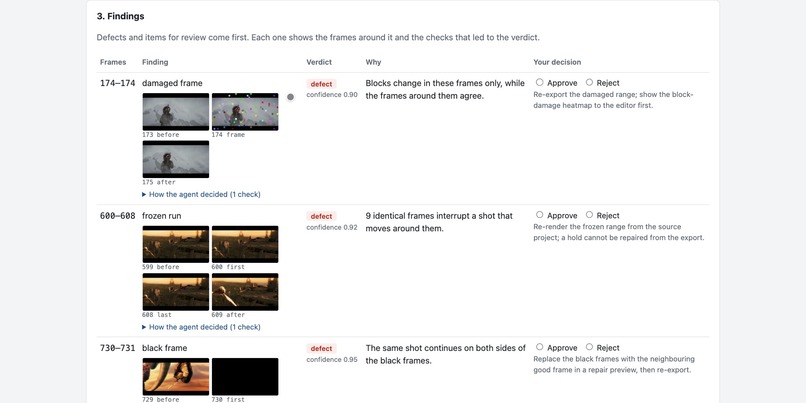Click the 'Frames' column header
This screenshot has height=403, width=806.
113,62
